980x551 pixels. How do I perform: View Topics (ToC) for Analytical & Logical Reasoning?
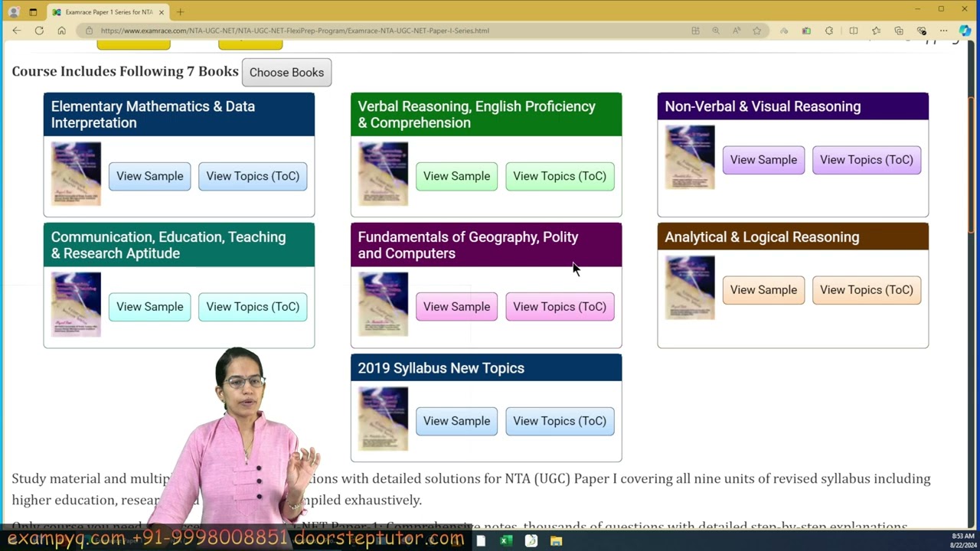867,290
